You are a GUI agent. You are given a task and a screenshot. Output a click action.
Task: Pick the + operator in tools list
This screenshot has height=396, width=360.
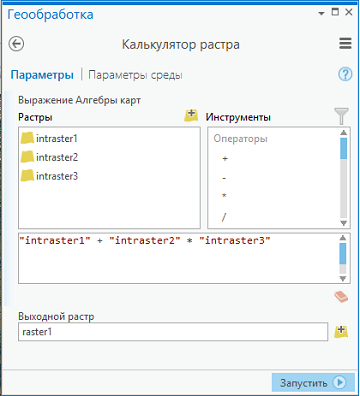tap(225, 159)
